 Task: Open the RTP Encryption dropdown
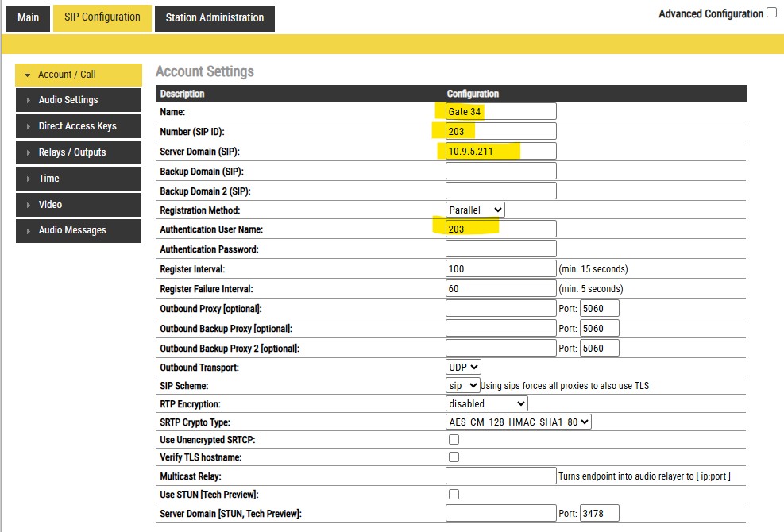pos(487,403)
